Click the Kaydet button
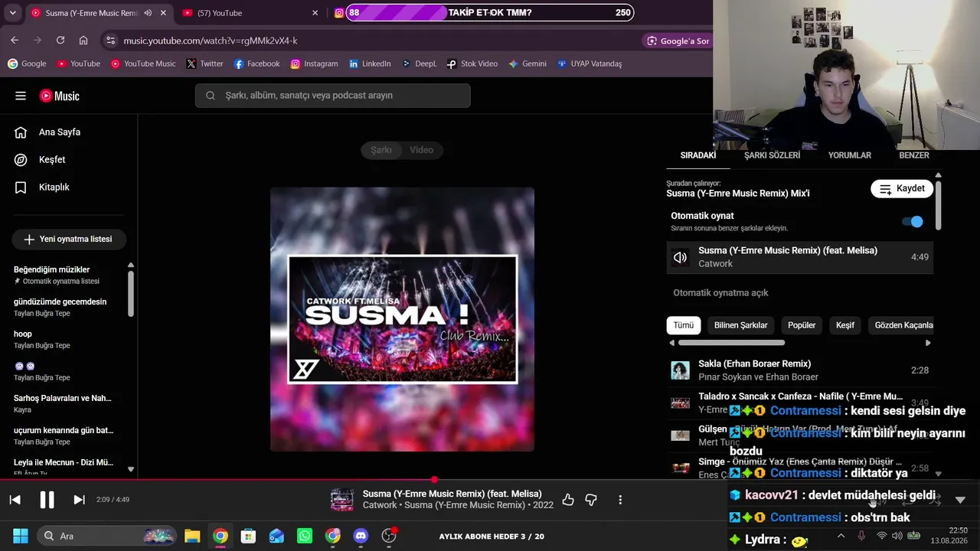Screen dimensions: 980x551 point(902,189)
